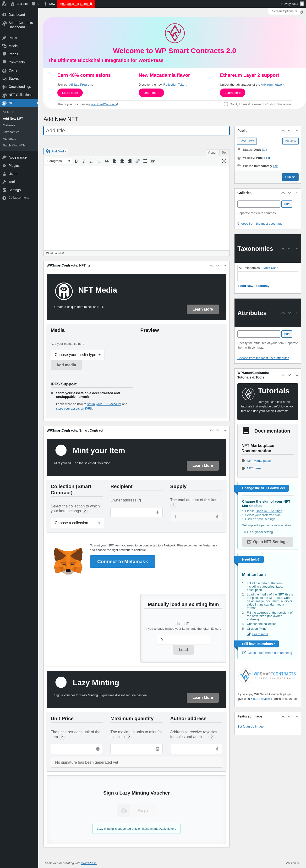Open distraction-free fullscreen editor mode
The width and height of the screenshot is (306, 868).
tap(224, 161)
